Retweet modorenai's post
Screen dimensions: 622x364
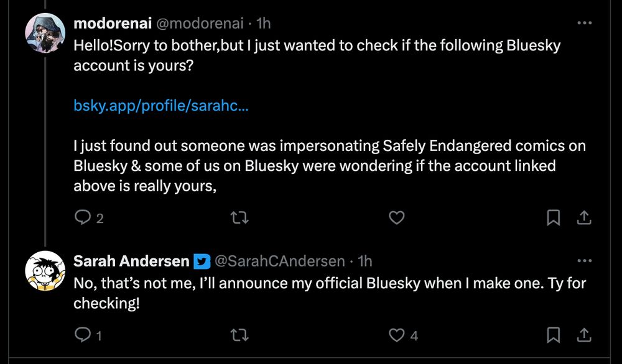click(240, 218)
